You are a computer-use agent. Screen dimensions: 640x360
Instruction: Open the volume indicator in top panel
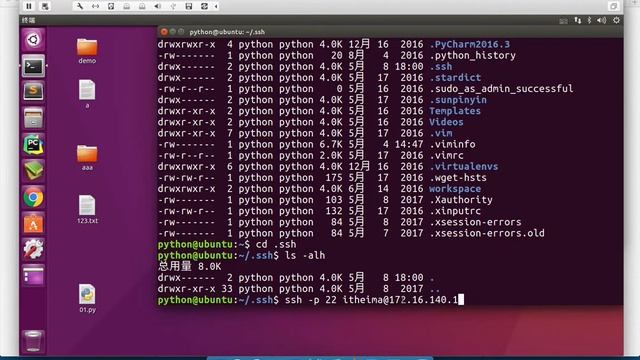click(x=602, y=20)
